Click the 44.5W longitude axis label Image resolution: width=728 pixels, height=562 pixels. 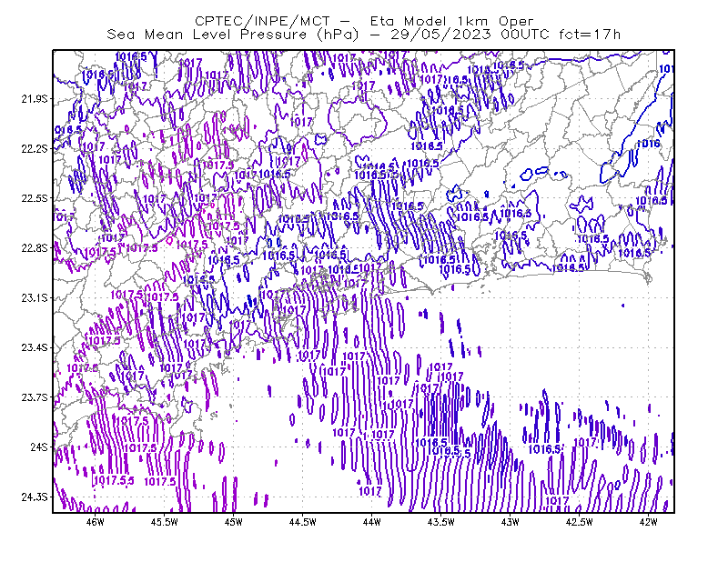[303, 522]
